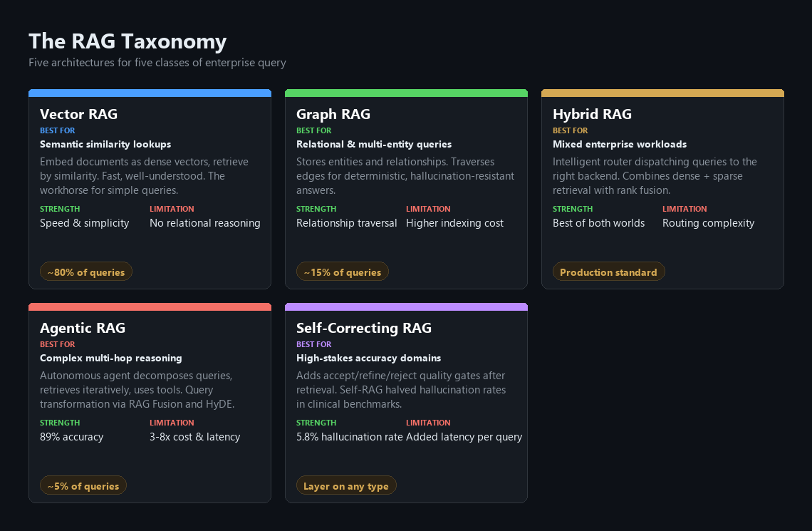
Task: Select the Layer on any type pill
Action: [x=346, y=485]
